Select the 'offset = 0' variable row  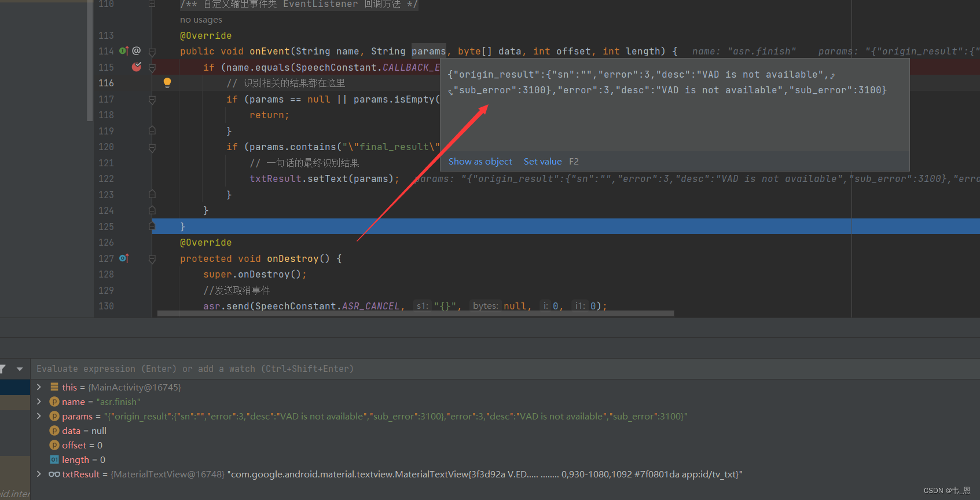pos(505,445)
